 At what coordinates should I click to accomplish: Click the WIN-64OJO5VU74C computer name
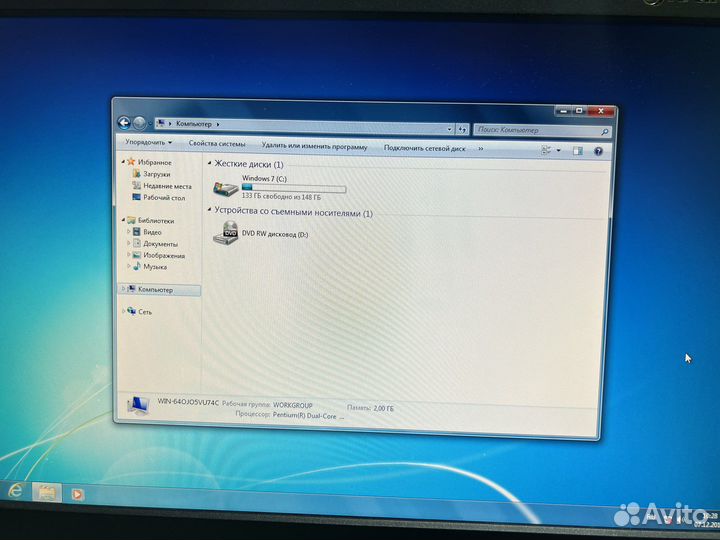pos(188,402)
